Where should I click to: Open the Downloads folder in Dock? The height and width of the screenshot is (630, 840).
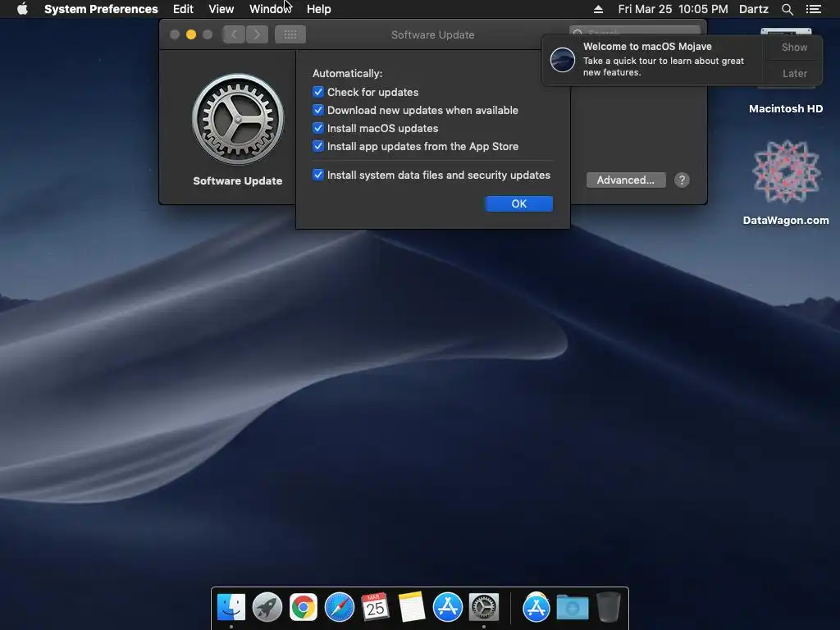(572, 607)
